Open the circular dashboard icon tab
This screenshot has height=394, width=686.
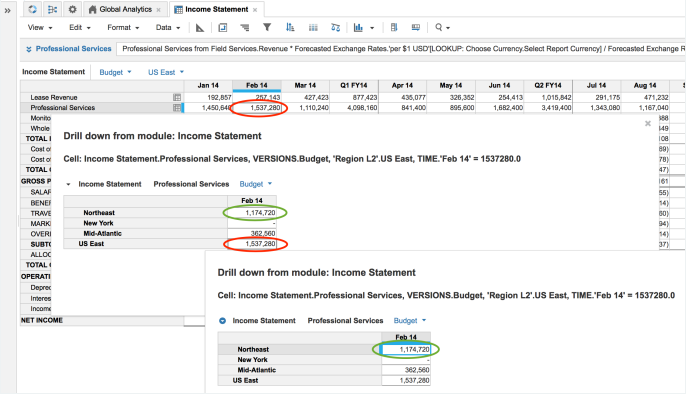click(32, 9)
